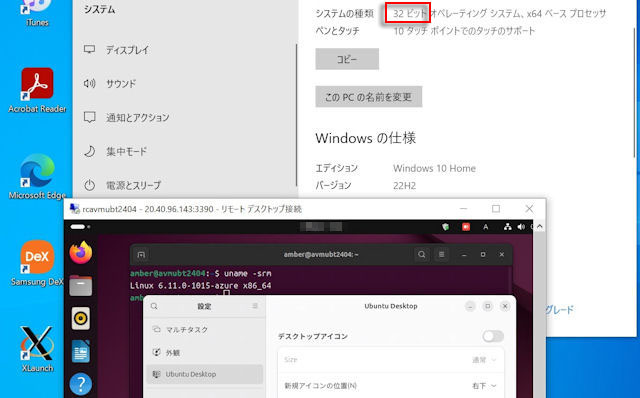Select 通知とアクション in Windows Settings sidebar
This screenshot has height=398, width=640.
(x=184, y=118)
